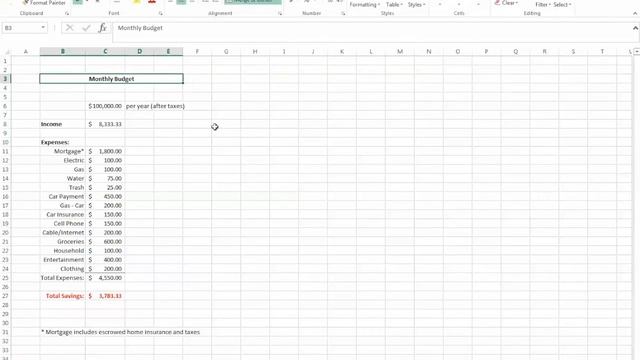Image resolution: width=640 pixels, height=360 pixels.
Task: Select column M header
Action: tap(400, 51)
